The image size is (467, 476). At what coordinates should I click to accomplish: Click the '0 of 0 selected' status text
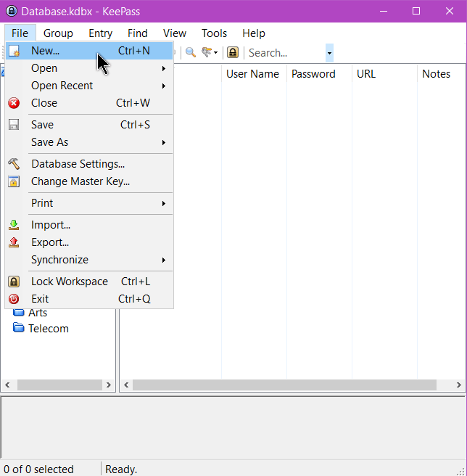pyautogui.click(x=39, y=469)
